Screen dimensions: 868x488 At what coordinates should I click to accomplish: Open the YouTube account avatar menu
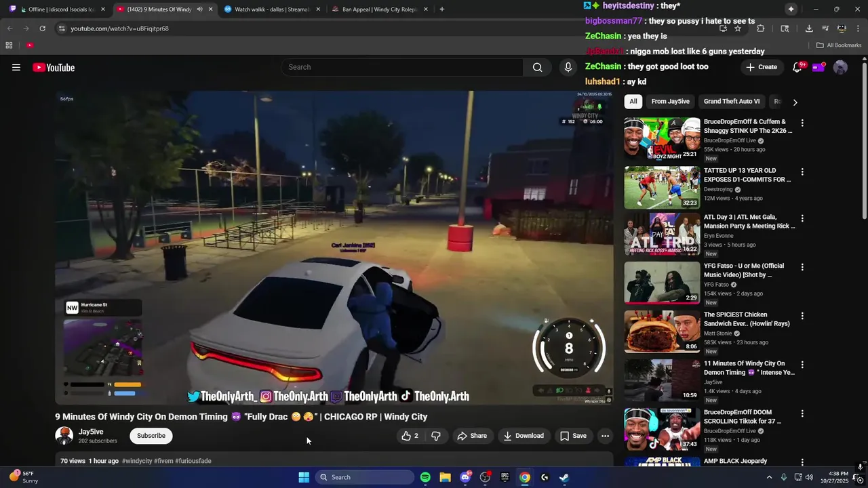click(x=840, y=67)
